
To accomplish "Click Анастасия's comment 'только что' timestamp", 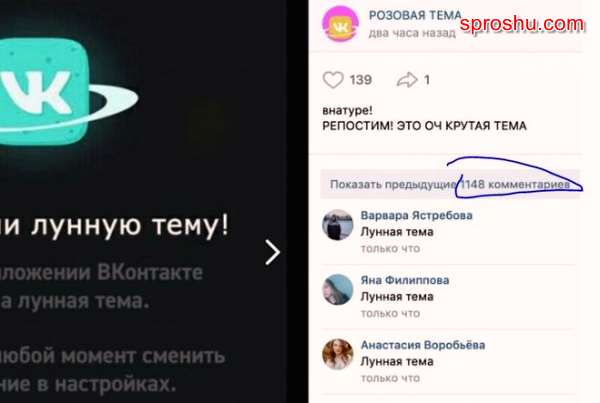I will (390, 378).
